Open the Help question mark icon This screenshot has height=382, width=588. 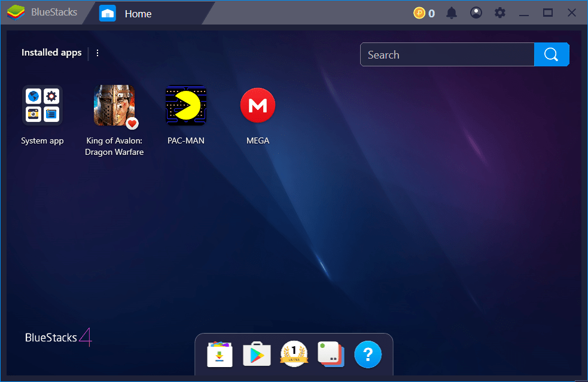(368, 355)
